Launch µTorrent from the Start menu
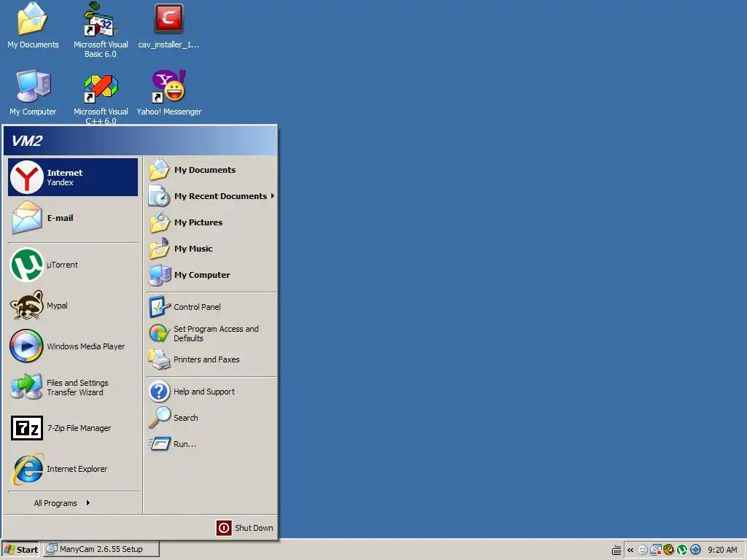Image resolution: width=747 pixels, height=560 pixels. coord(73,265)
